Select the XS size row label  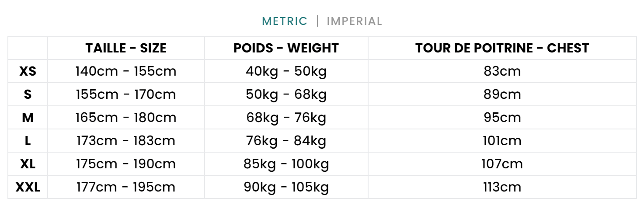tap(28, 71)
